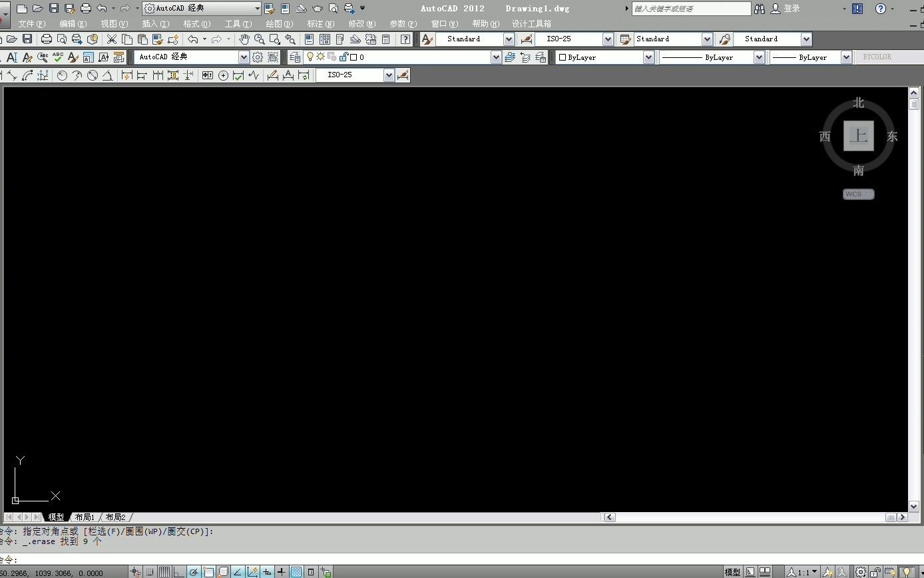This screenshot has height=578, width=924.
Task: Click the Multiline Text A icon
Action: click(11, 57)
